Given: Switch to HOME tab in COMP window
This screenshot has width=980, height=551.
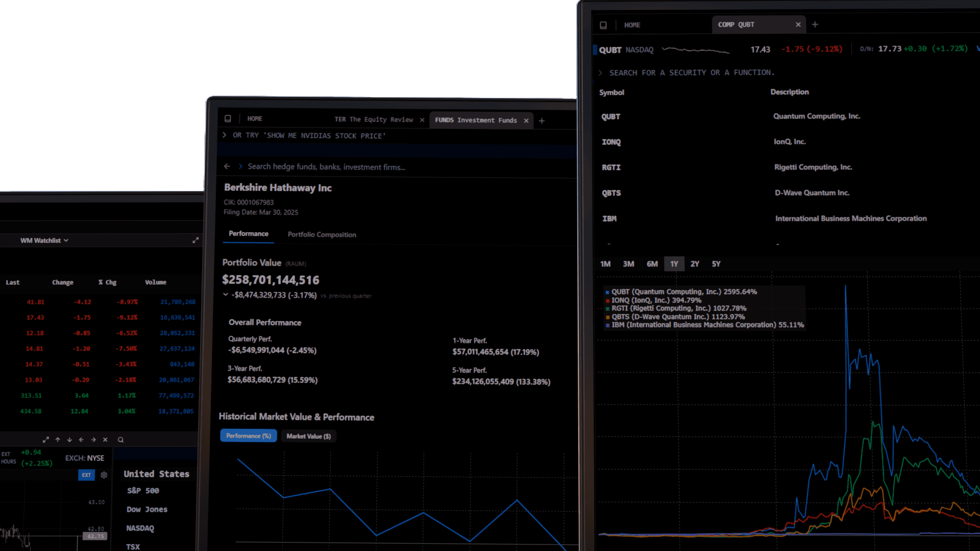Looking at the screenshot, I should click(x=632, y=25).
